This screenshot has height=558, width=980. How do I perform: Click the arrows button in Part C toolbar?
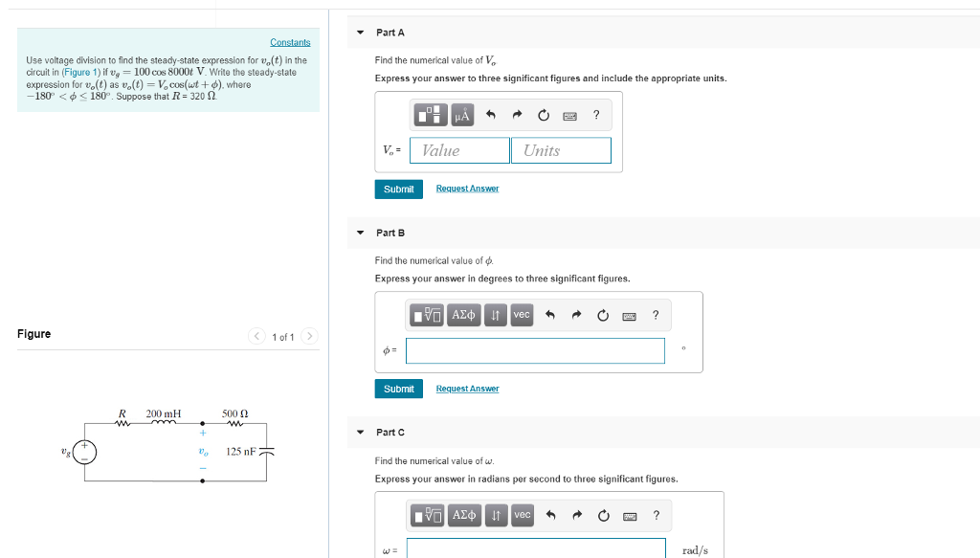[x=497, y=516]
